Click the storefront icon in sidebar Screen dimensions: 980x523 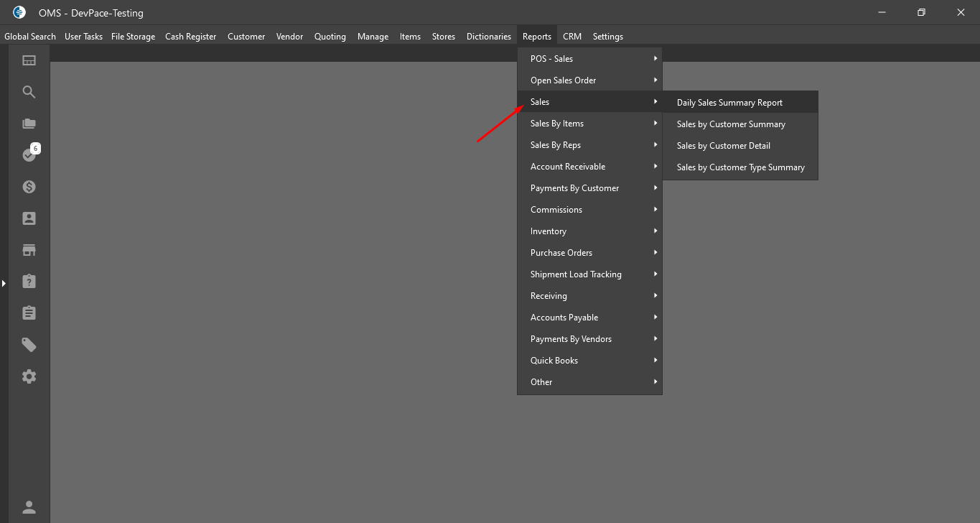(x=29, y=250)
